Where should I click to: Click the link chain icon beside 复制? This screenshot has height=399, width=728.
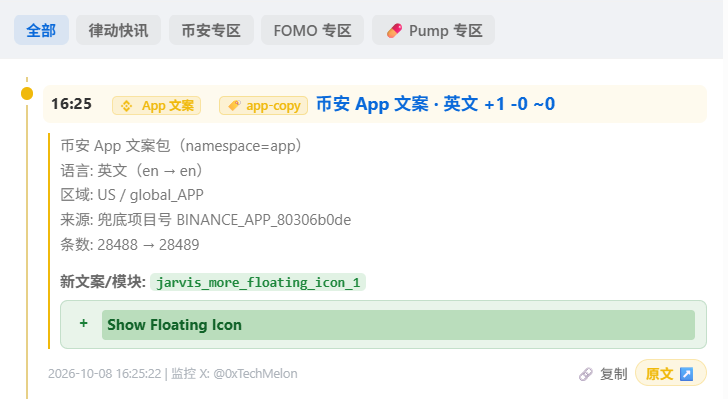(x=586, y=374)
